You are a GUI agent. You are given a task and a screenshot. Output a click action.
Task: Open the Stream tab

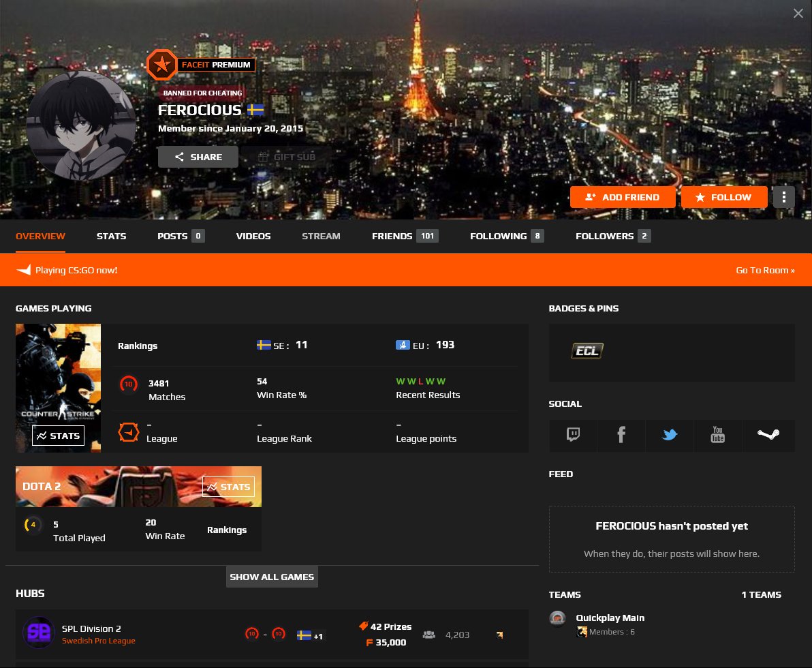point(321,237)
